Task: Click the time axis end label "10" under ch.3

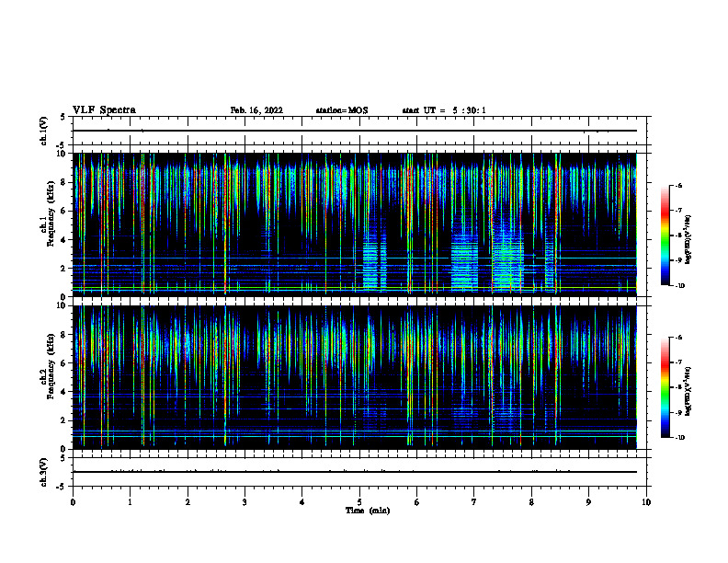Action: coord(646,502)
